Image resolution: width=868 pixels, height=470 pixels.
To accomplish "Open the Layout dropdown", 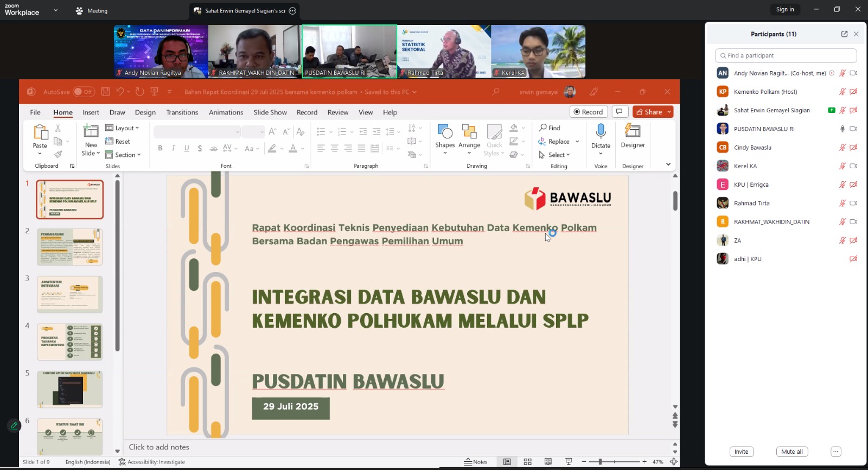I will (122, 128).
